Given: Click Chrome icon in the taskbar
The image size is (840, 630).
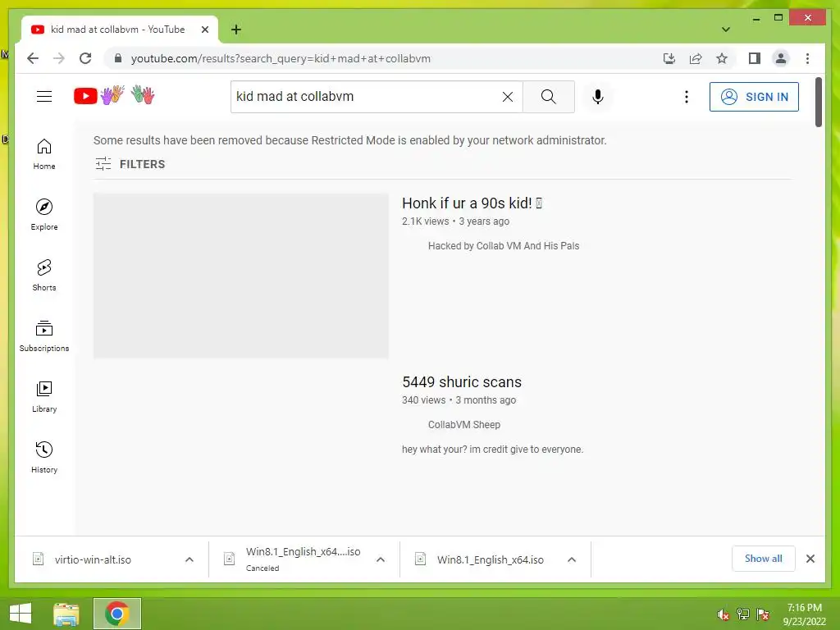Looking at the screenshot, I should tap(116, 614).
